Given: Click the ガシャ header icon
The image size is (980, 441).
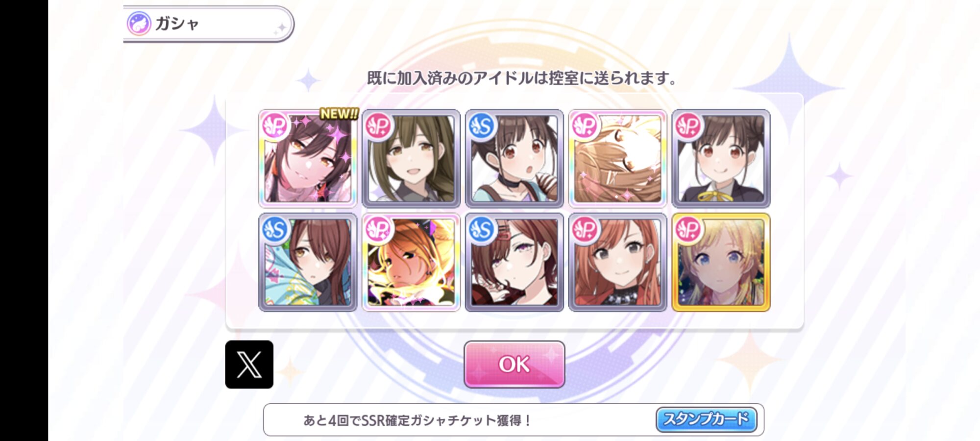Looking at the screenshot, I should [139, 24].
